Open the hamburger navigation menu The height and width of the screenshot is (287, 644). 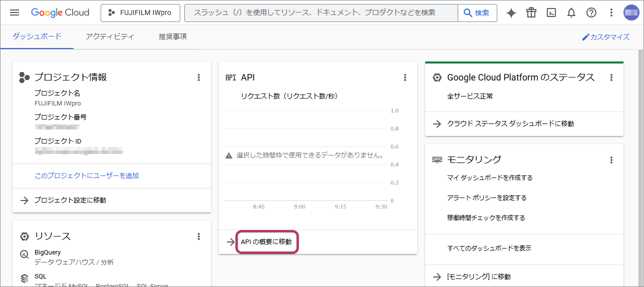15,12
